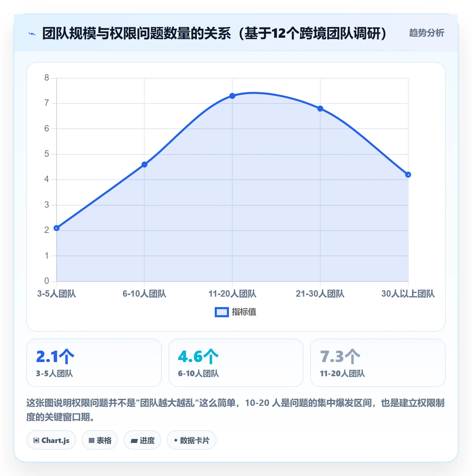Click the 11-20人团队 caption under 7.3个

coord(342,374)
